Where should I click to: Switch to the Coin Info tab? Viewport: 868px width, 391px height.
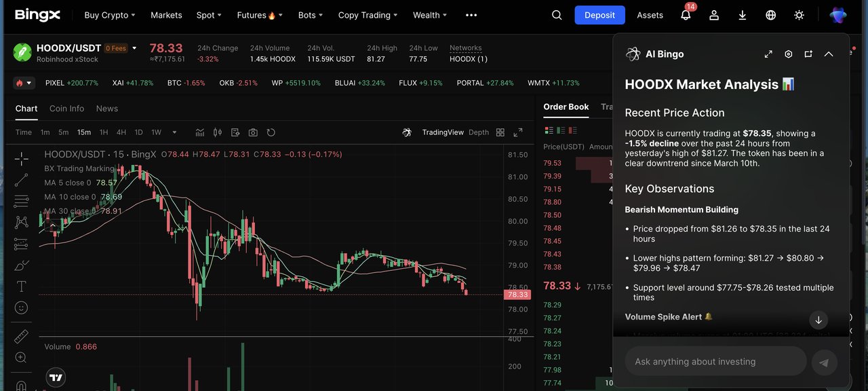pos(66,109)
